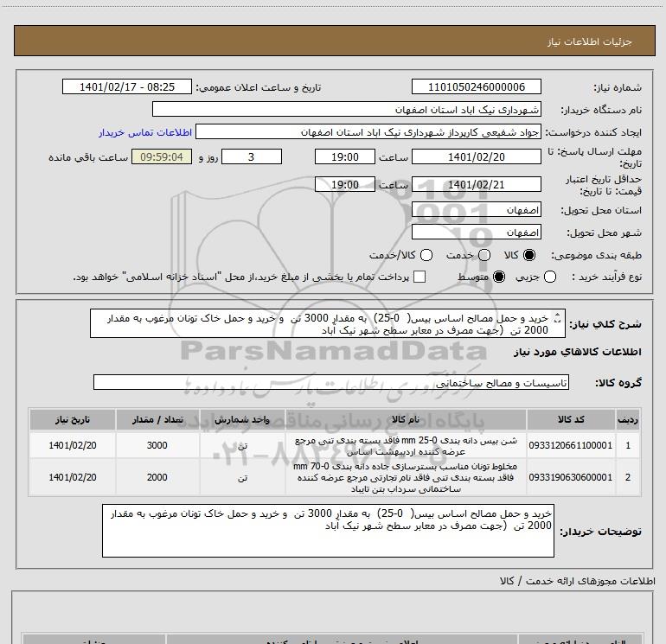Click the scroll arrows in description box
Screen dimensions: 666x644
tap(558, 318)
